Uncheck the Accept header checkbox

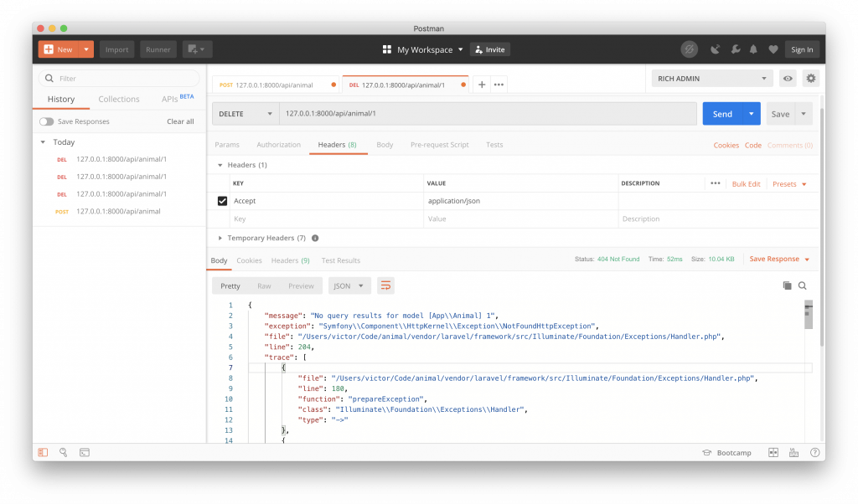pos(222,201)
